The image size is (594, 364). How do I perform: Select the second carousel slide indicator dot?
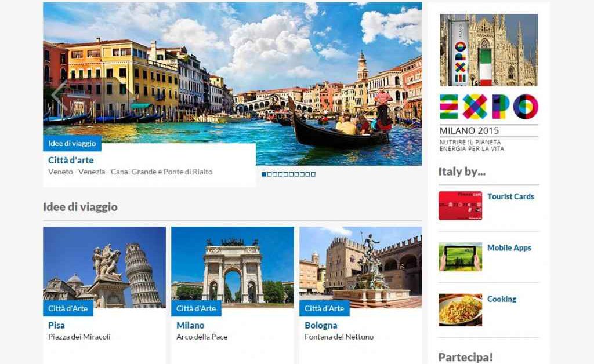269,174
